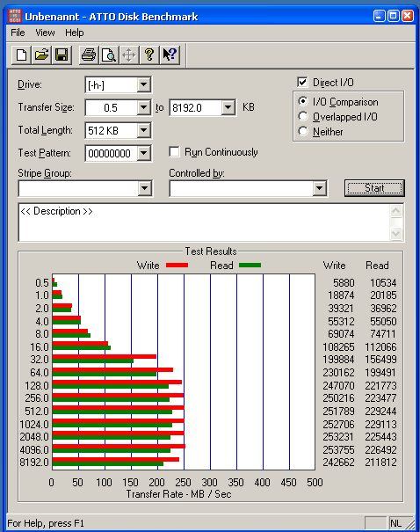Screen dimensions: 420x532
Task: Click the Read value 112066
Action: coord(380,347)
